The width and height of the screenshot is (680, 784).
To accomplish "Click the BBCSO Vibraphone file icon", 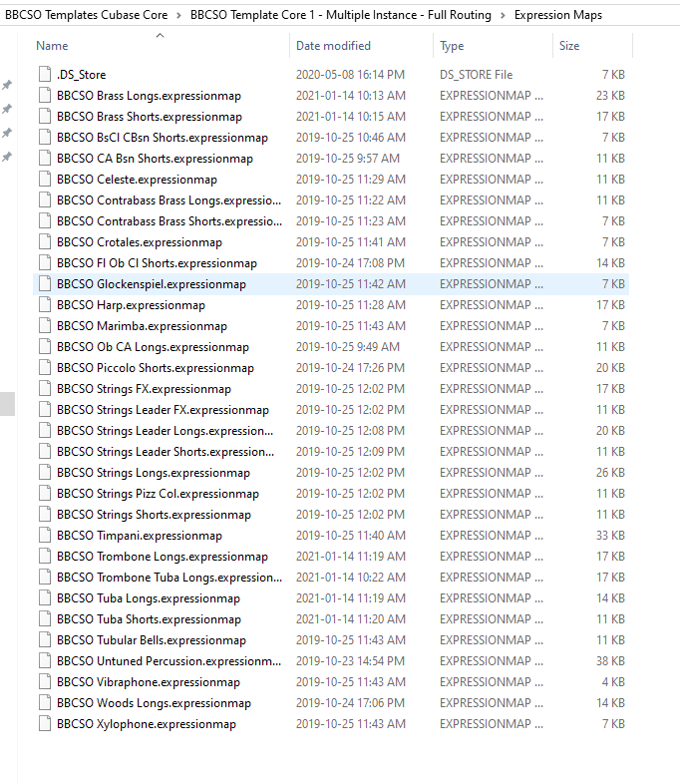I will point(45,682).
